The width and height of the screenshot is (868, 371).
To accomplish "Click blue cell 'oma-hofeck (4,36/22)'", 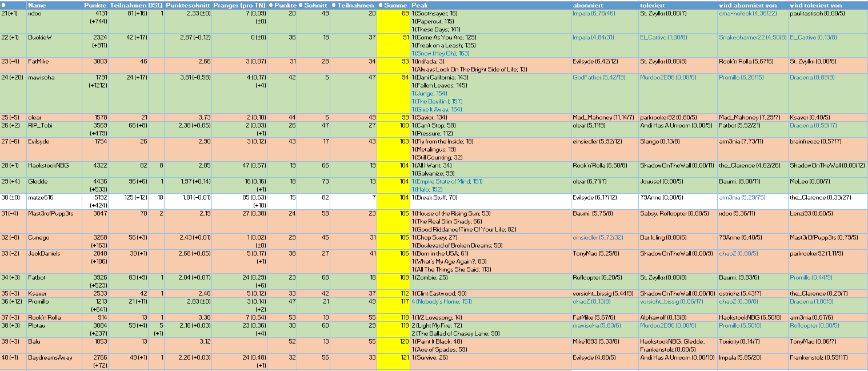I will 747,13.
